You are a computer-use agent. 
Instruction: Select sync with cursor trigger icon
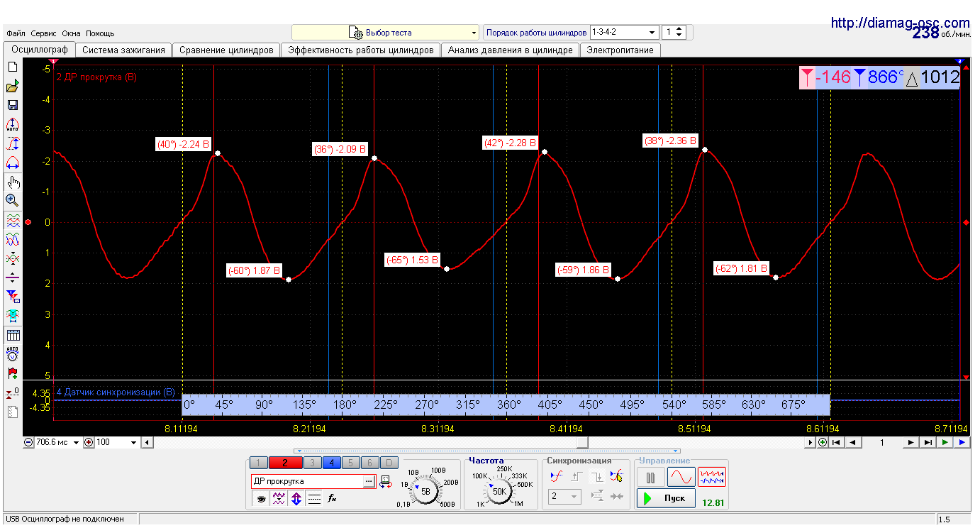point(616,476)
